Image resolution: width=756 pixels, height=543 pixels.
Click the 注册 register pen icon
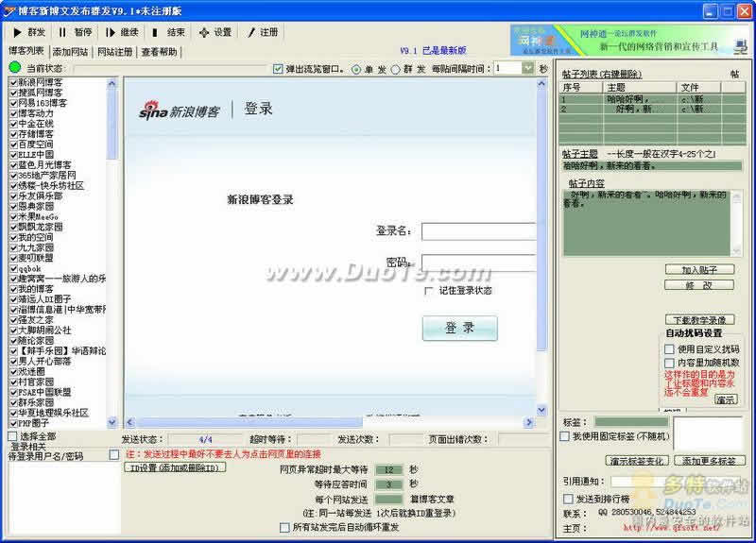[251, 31]
